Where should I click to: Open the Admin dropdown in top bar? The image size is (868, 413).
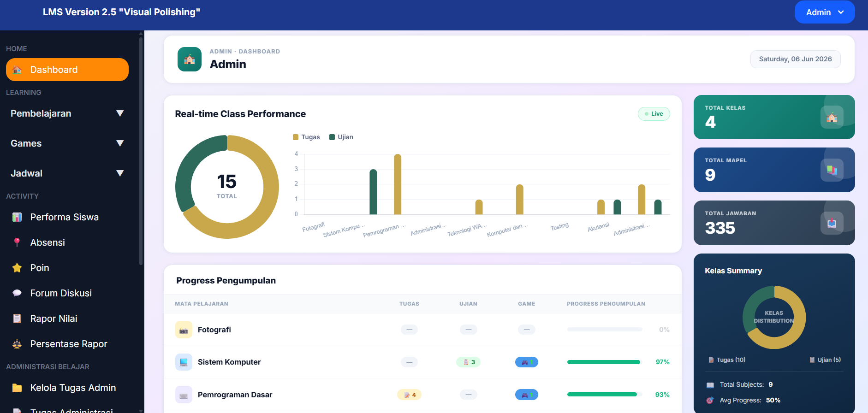click(825, 12)
